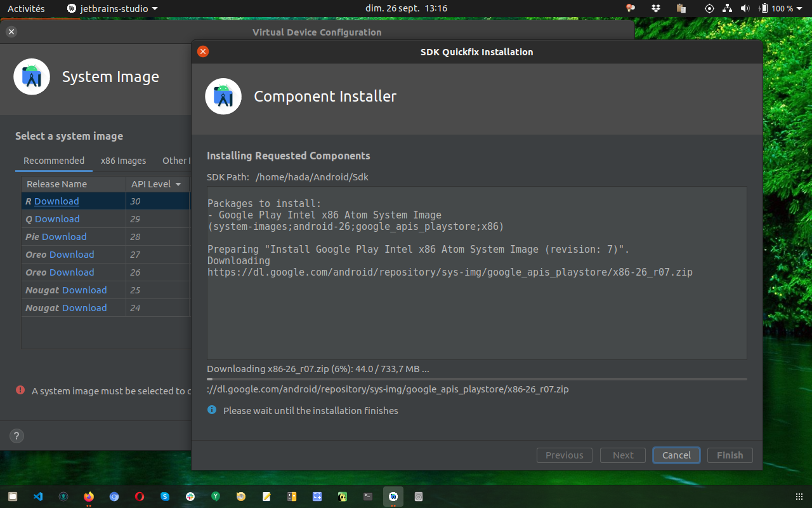Click the Release Name column header
This screenshot has width=812, height=508.
coord(74,184)
